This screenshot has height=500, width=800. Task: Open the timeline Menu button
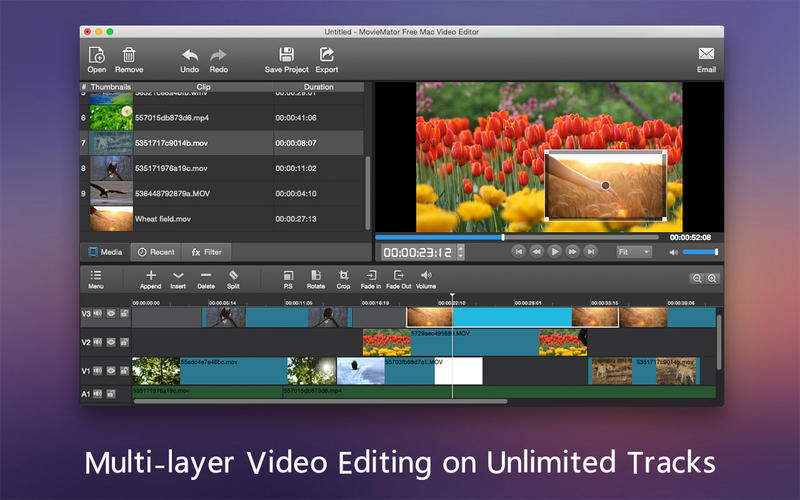(96, 275)
